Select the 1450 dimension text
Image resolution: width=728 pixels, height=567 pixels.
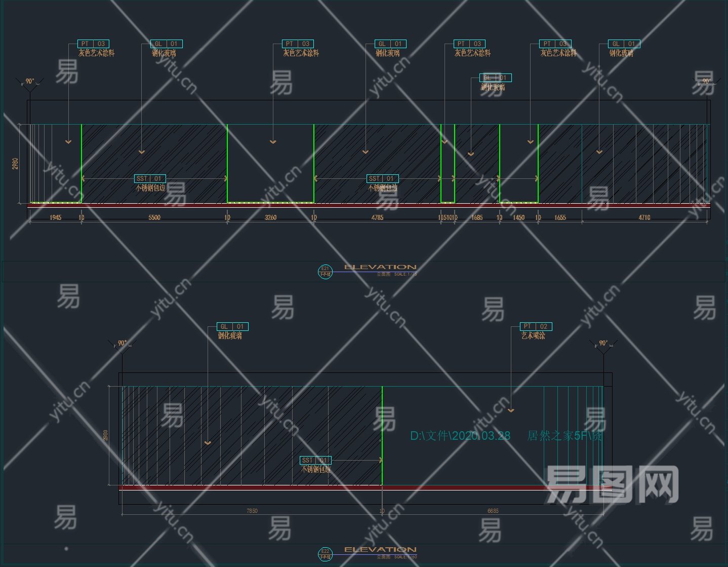pyautogui.click(x=519, y=217)
